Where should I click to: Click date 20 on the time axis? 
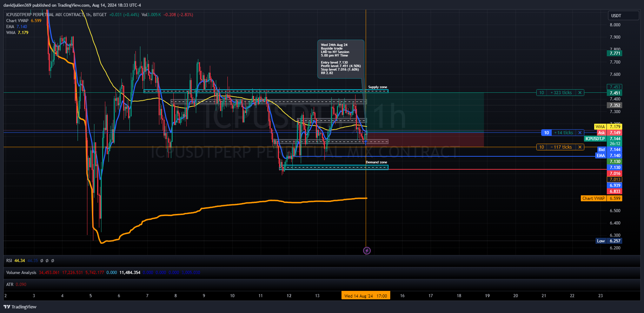(516, 296)
